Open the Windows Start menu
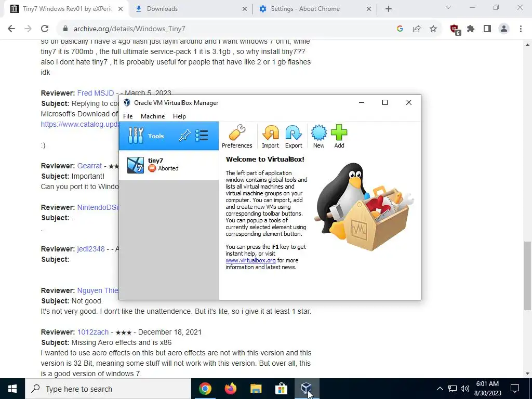This screenshot has width=532, height=399. [12, 389]
